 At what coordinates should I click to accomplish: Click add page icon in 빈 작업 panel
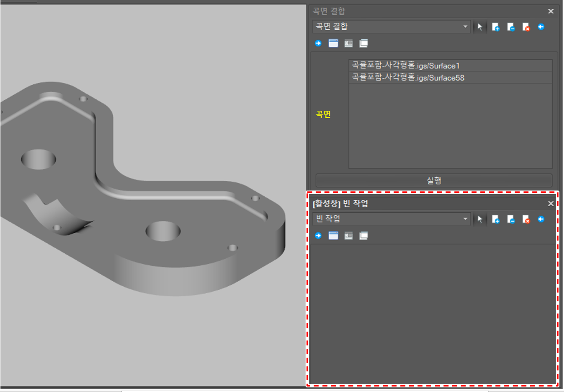click(x=496, y=220)
